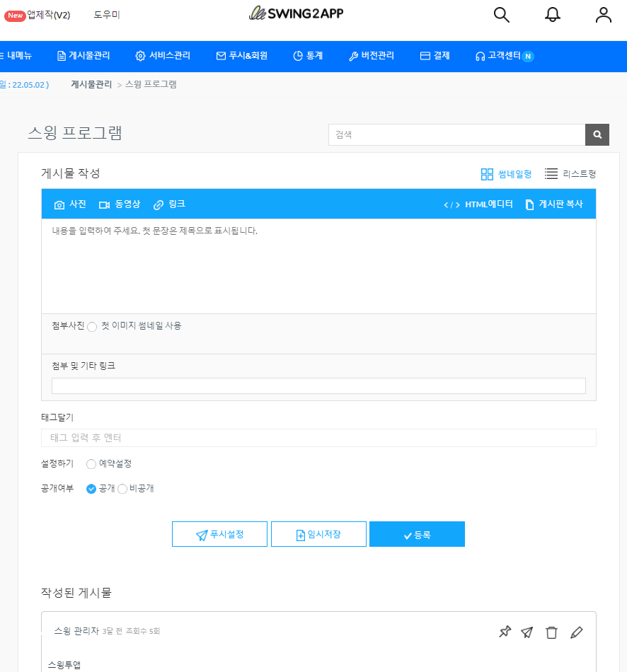This screenshot has height=672, width=627.
Task: Select the 공개 radio option
Action: click(x=91, y=489)
